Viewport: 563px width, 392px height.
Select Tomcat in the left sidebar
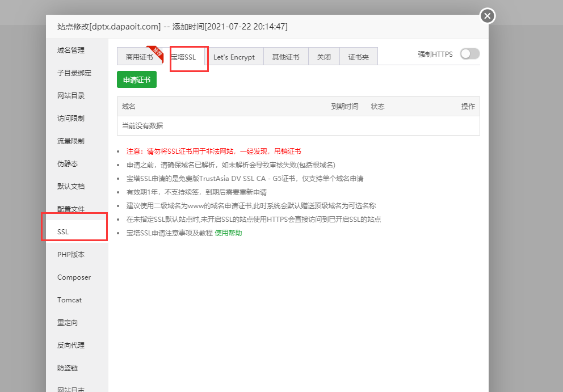coord(69,300)
